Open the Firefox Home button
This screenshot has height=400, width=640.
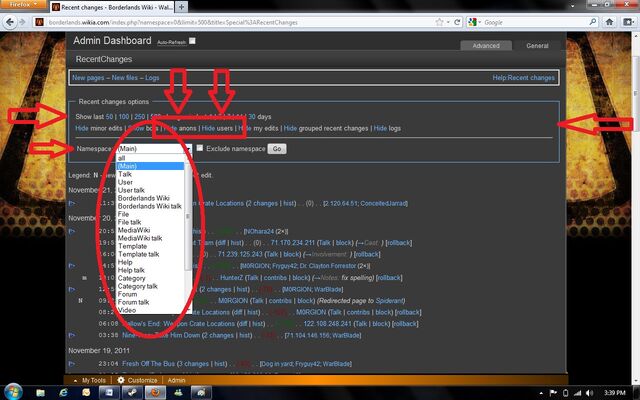point(609,22)
